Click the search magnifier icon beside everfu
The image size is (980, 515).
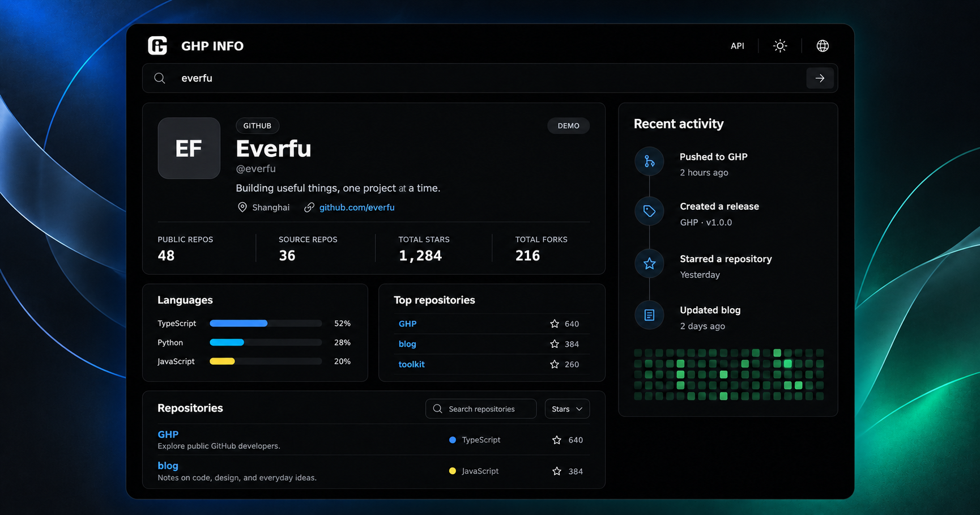[x=160, y=78]
